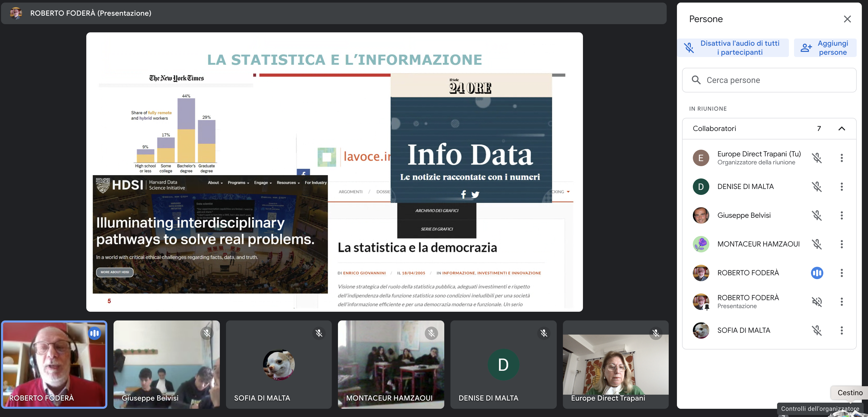The width and height of the screenshot is (868, 417).
Task: Mute icon for DENISE DI MALTA in list
Action: [817, 186]
